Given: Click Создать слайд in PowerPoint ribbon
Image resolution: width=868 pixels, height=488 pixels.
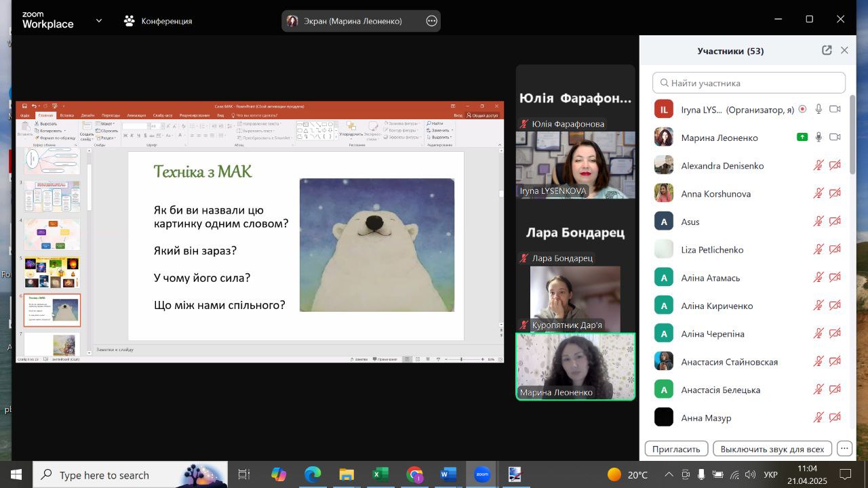Looking at the screenshot, I should coord(87,130).
